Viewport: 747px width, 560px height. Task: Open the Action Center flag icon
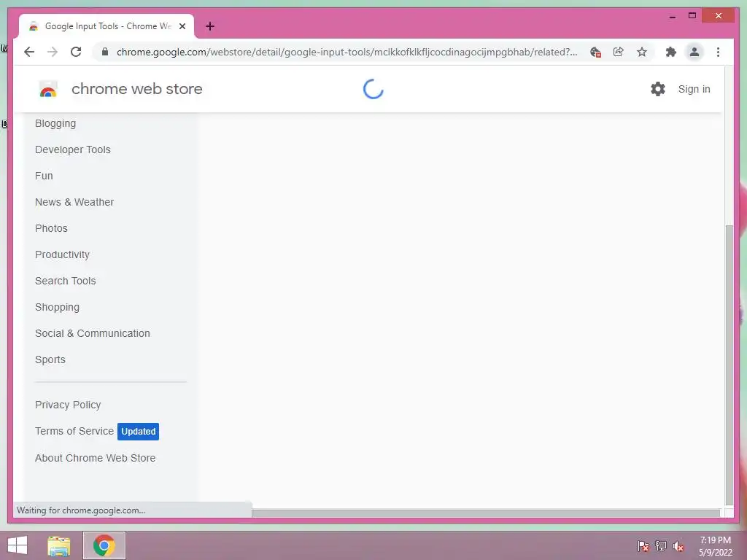[x=643, y=546]
